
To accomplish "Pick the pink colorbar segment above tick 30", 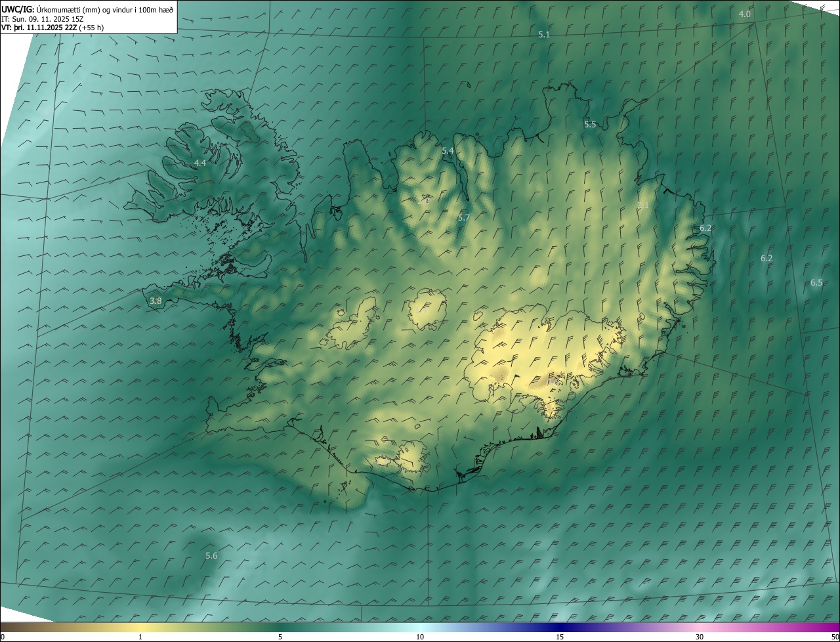I will pyautogui.click(x=700, y=627).
